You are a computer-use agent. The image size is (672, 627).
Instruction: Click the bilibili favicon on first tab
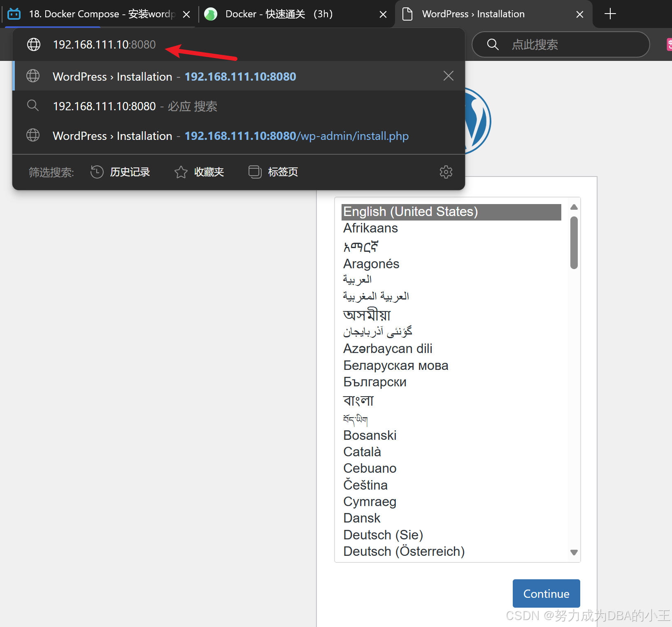tap(14, 14)
